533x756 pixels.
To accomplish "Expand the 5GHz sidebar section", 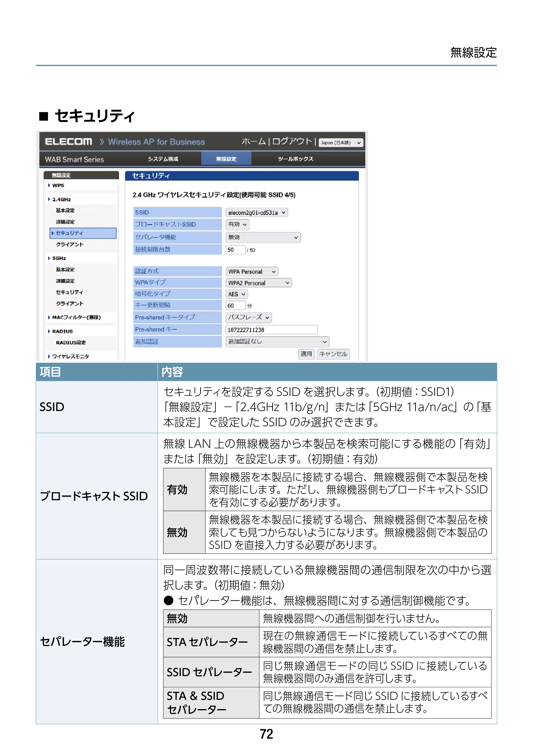I will (x=59, y=258).
